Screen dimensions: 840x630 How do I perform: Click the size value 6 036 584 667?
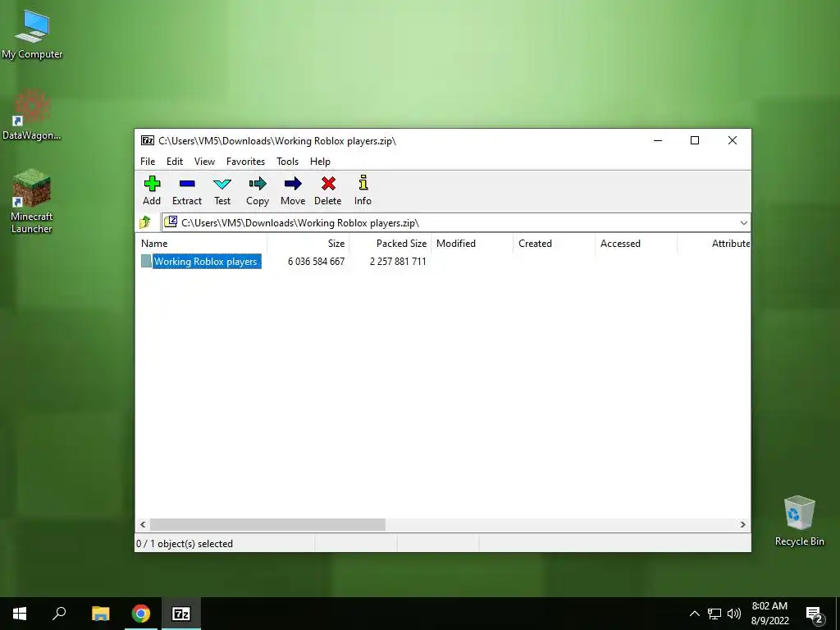coord(316,262)
